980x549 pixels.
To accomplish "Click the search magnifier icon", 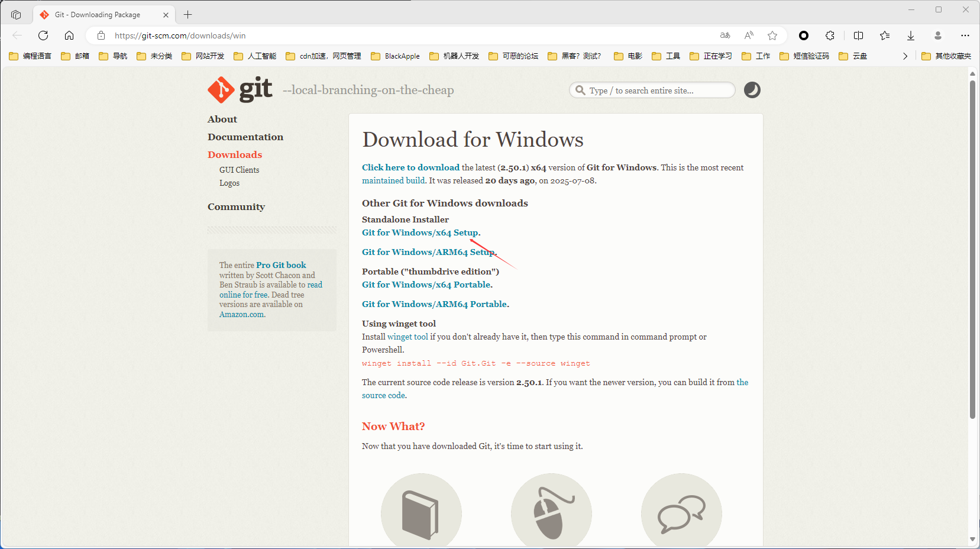I will click(581, 91).
